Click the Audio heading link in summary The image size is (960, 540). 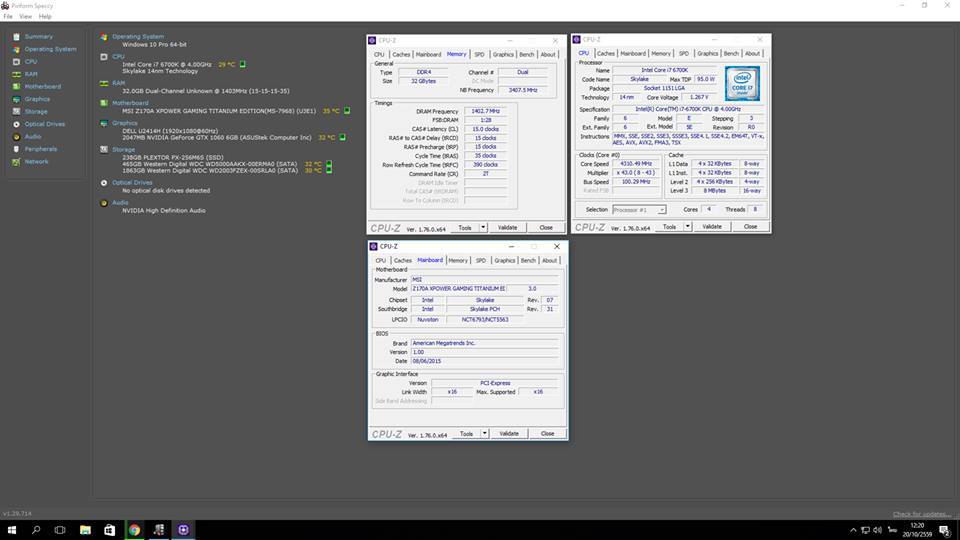tap(120, 203)
